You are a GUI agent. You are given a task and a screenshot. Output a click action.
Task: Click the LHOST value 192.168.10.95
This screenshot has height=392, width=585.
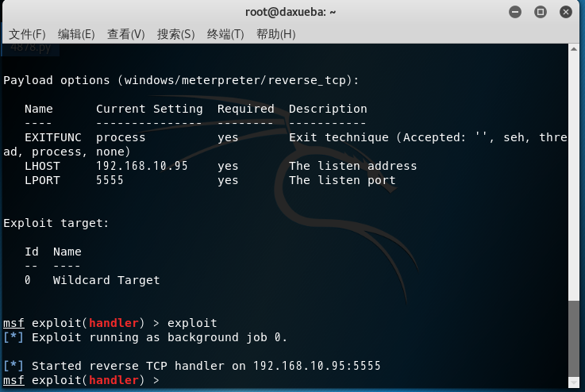pos(142,166)
